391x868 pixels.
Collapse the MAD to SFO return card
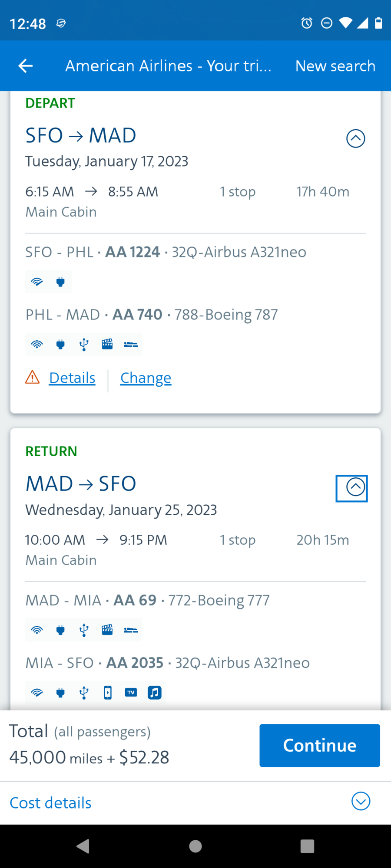coord(355,487)
